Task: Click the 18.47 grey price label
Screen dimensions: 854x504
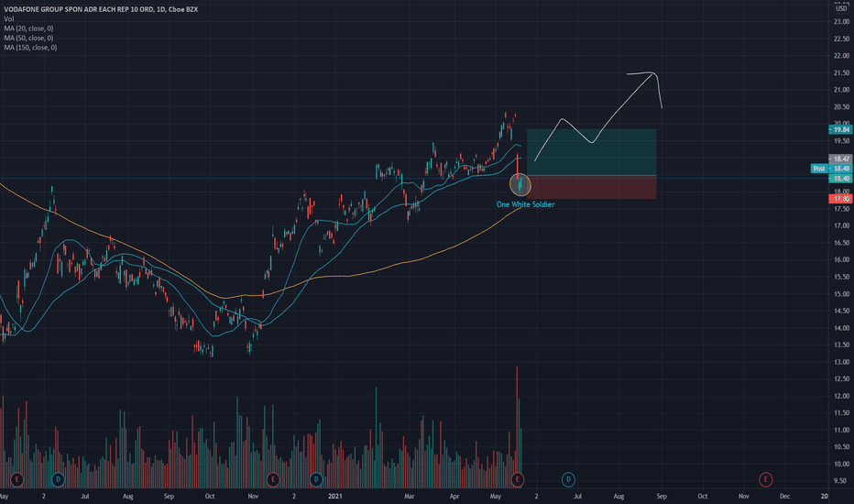Action: click(840, 159)
